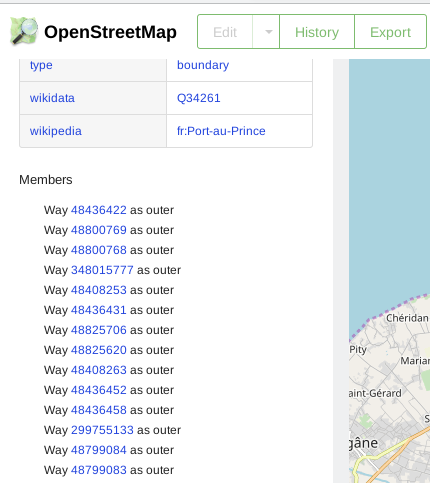Open the Export tab

pyautogui.click(x=390, y=32)
